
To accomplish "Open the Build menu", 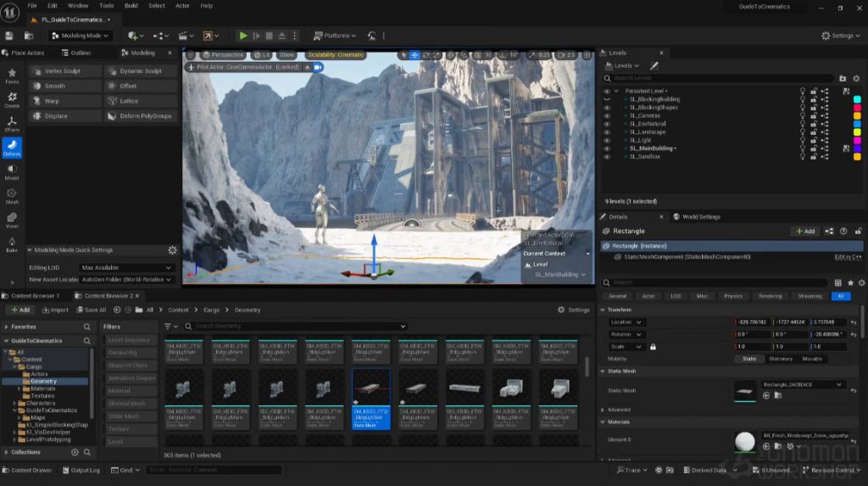I will (131, 6).
